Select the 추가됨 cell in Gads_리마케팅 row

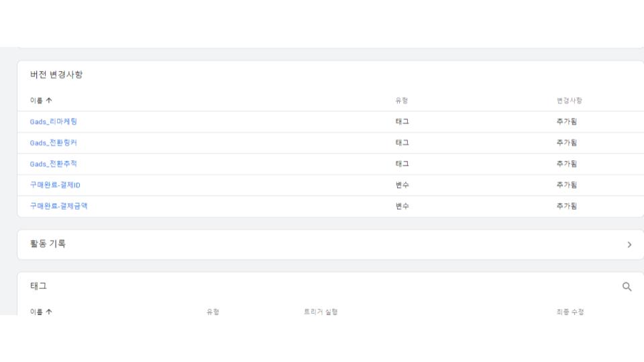[x=566, y=121]
